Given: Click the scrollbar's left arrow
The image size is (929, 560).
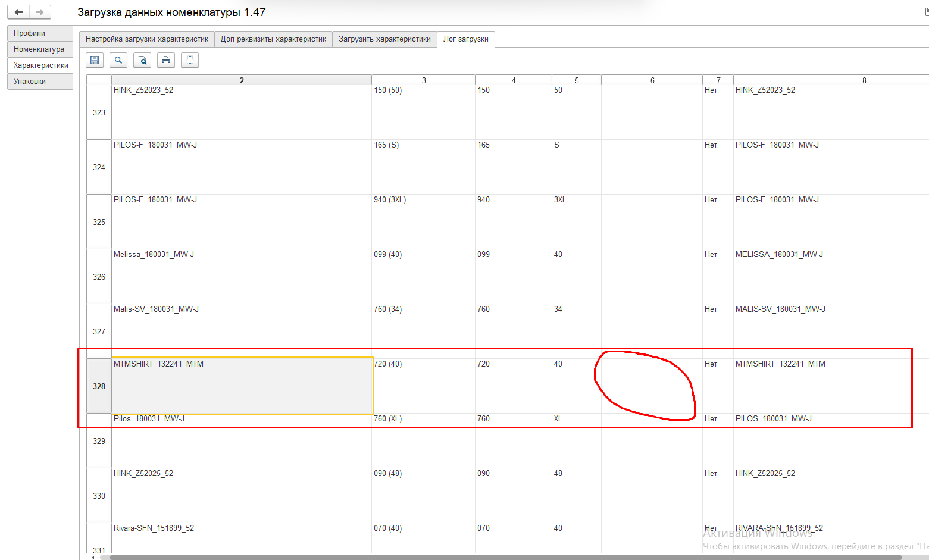Looking at the screenshot, I should pos(93,558).
